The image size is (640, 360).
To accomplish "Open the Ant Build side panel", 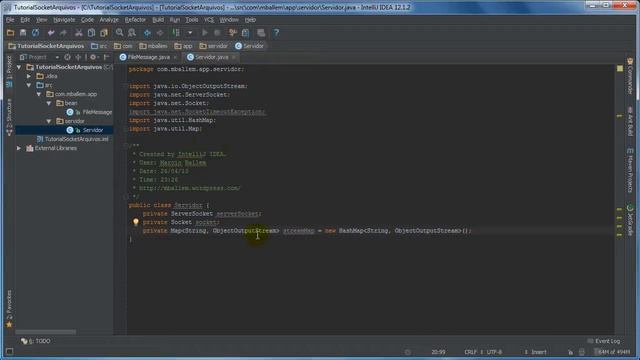I will 630,121.
